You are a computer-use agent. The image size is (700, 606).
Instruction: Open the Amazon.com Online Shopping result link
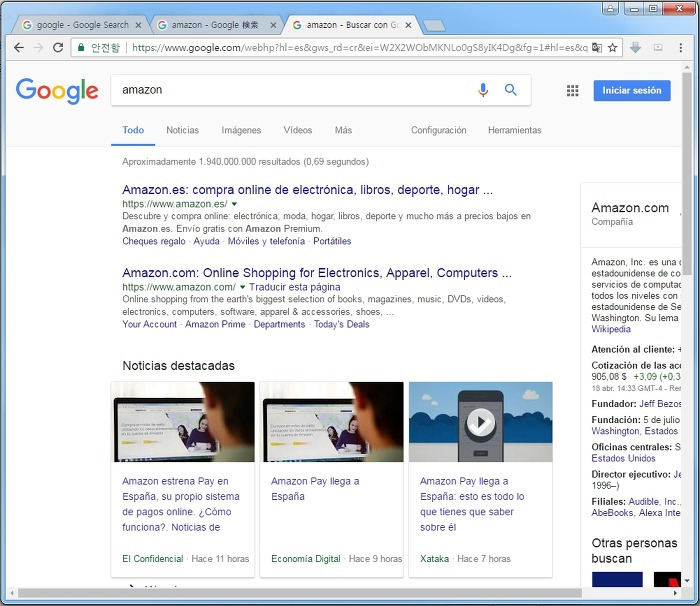tap(317, 273)
